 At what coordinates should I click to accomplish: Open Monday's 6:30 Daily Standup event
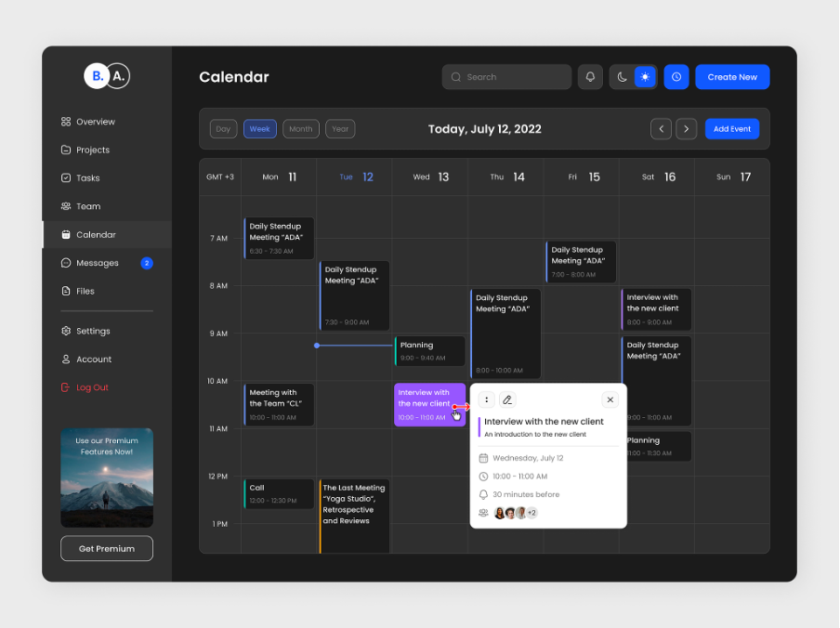(x=279, y=238)
